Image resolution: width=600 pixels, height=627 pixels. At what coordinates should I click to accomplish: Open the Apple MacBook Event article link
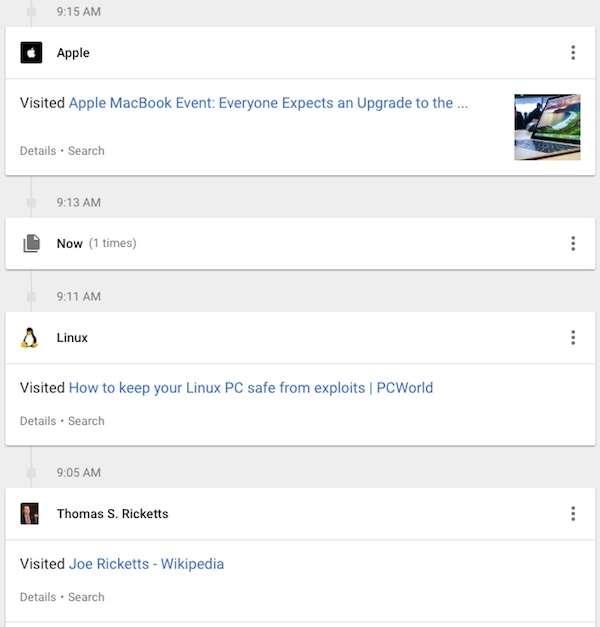coord(268,103)
